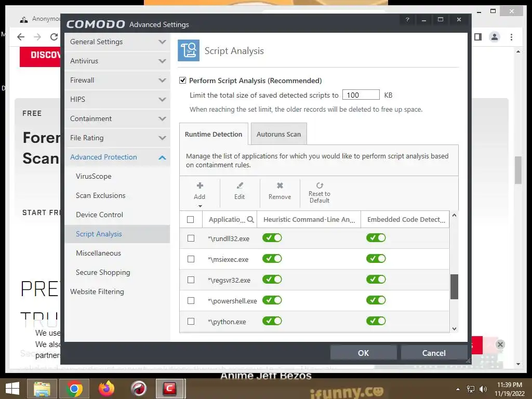The width and height of the screenshot is (532, 399).
Task: Click the application list scrollbar thumb
Action: (x=454, y=287)
